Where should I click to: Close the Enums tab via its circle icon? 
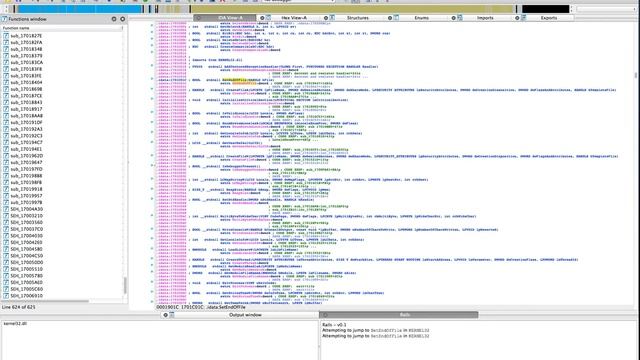(390, 18)
